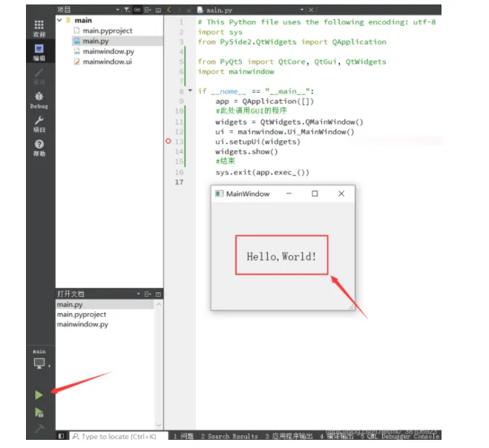Select main.pyproject in project tree

pyautogui.click(x=108, y=30)
